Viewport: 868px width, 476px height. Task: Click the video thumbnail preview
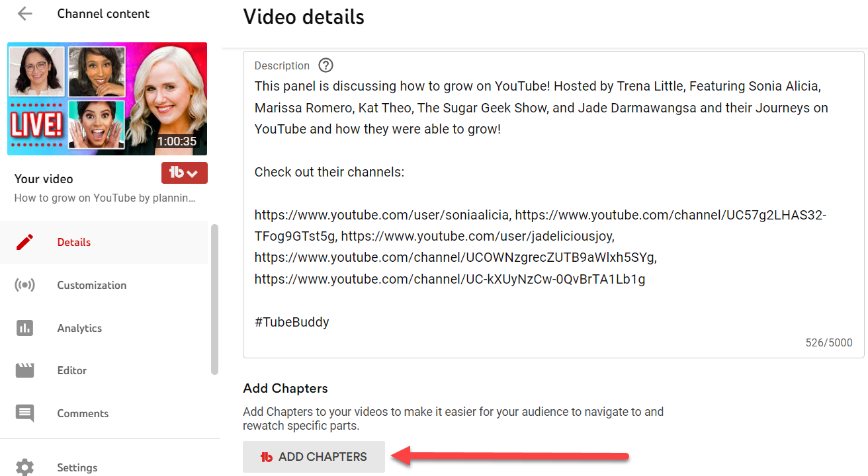[107, 99]
